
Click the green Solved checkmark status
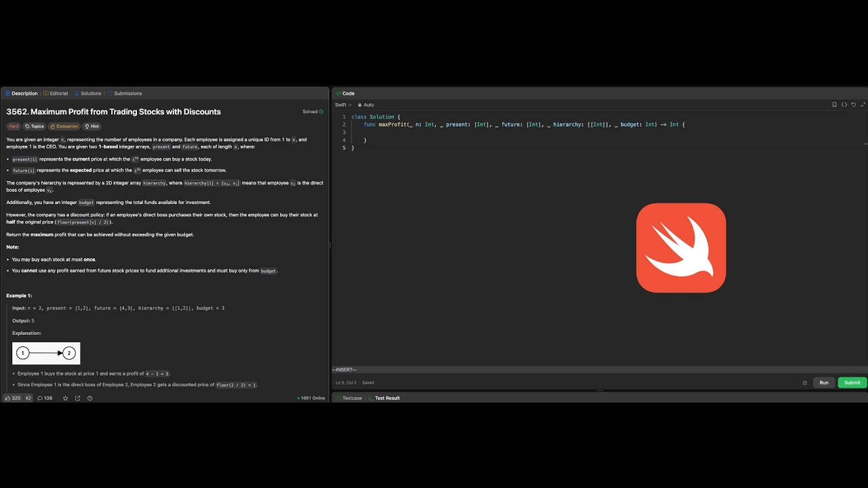click(313, 112)
